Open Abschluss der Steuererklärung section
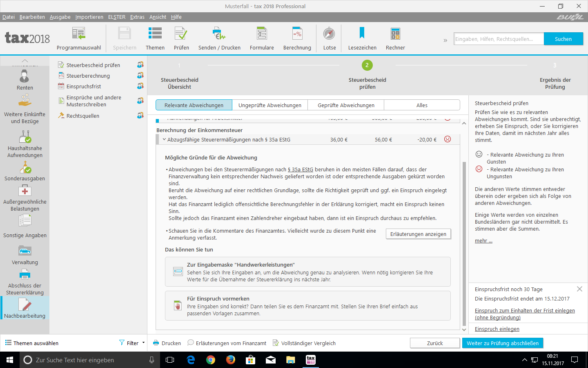588x368 pixels. (25, 282)
